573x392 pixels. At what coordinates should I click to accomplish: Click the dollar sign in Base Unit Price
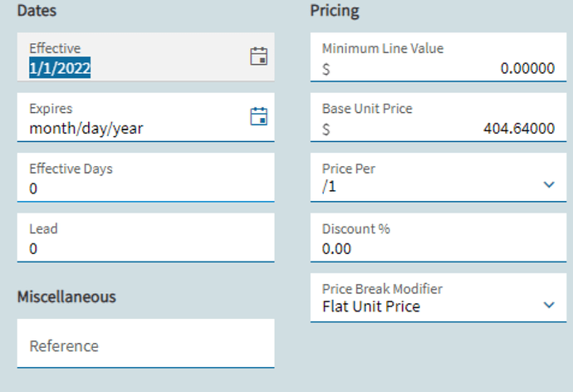tap(326, 130)
